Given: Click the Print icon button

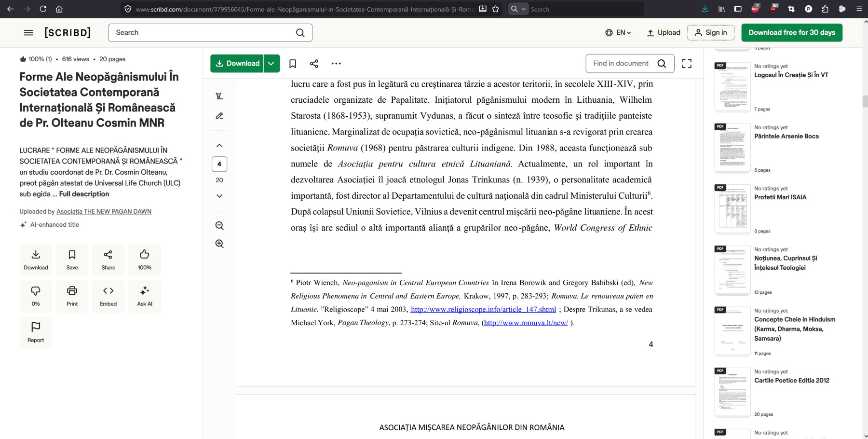Looking at the screenshot, I should tap(72, 296).
